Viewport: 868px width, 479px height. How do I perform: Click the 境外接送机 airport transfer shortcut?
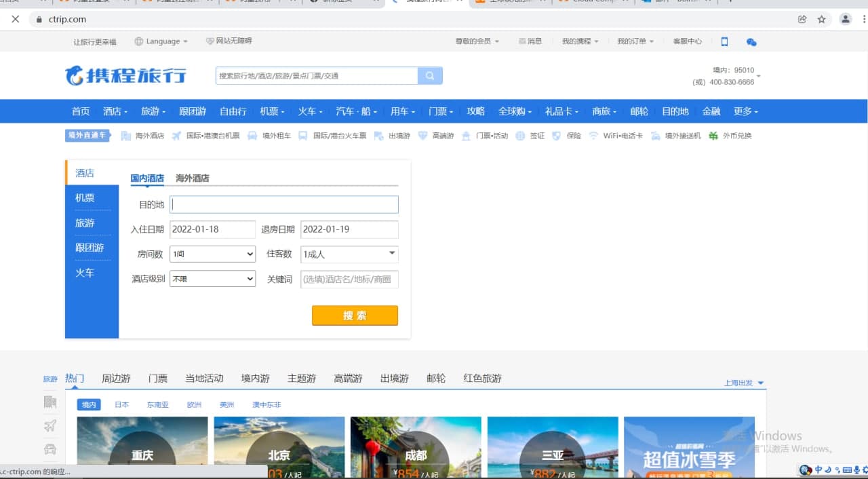[676, 136]
